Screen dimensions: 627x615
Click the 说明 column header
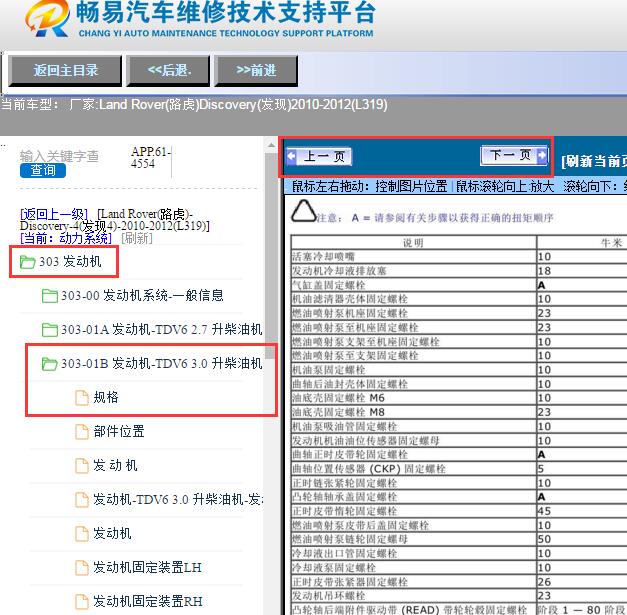pos(413,243)
